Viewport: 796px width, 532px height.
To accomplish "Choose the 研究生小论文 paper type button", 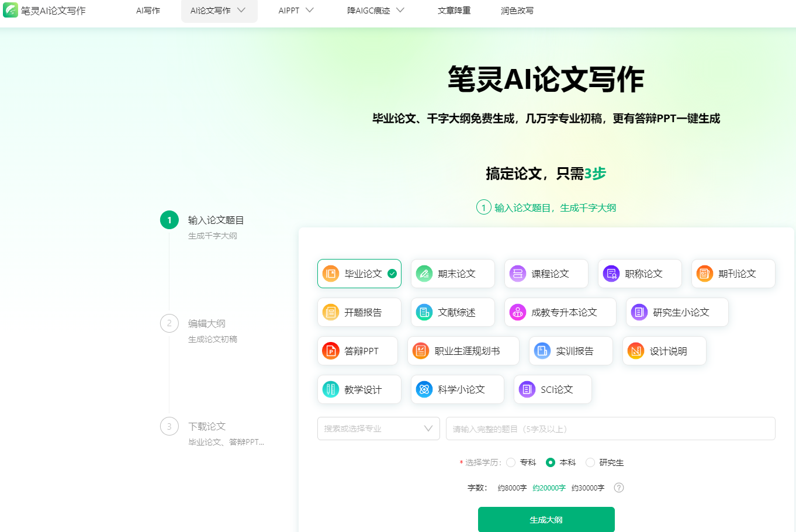I will 677,312.
